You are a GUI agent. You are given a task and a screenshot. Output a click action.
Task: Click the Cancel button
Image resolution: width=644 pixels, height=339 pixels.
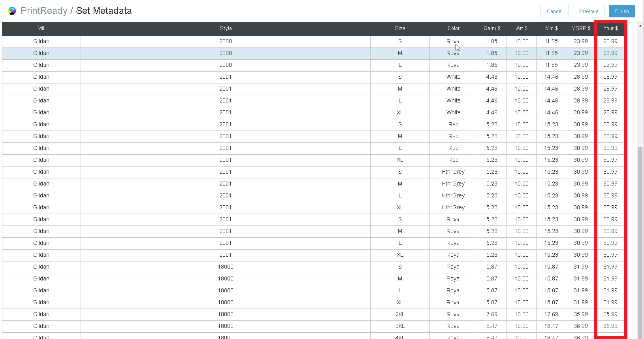point(554,11)
